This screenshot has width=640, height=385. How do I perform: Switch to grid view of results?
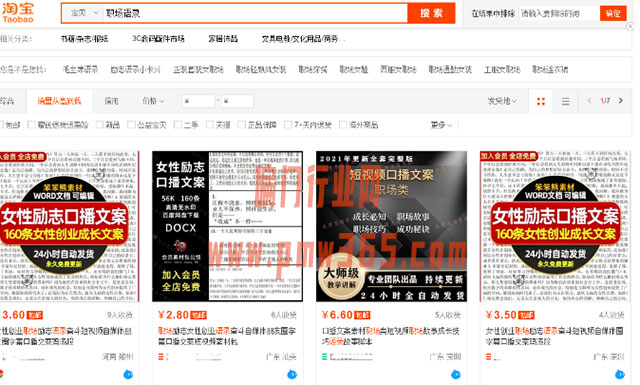(541, 101)
